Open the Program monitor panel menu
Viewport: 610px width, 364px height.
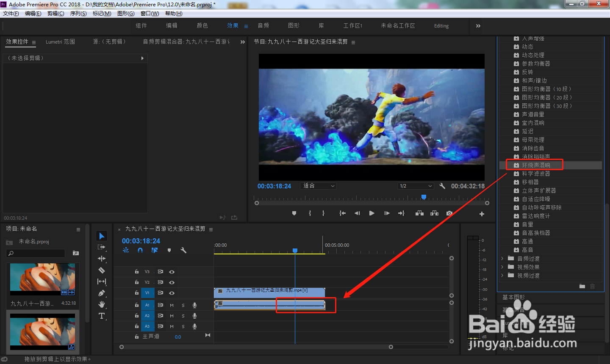(x=353, y=42)
